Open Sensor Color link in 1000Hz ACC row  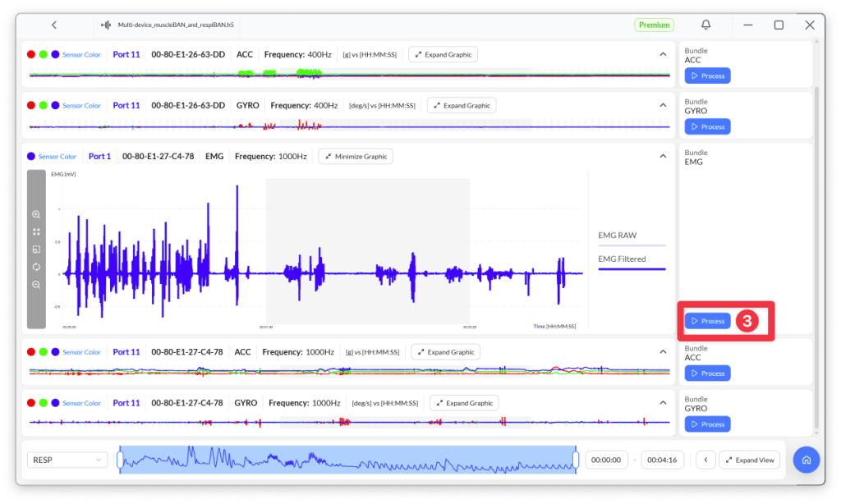[x=81, y=352]
